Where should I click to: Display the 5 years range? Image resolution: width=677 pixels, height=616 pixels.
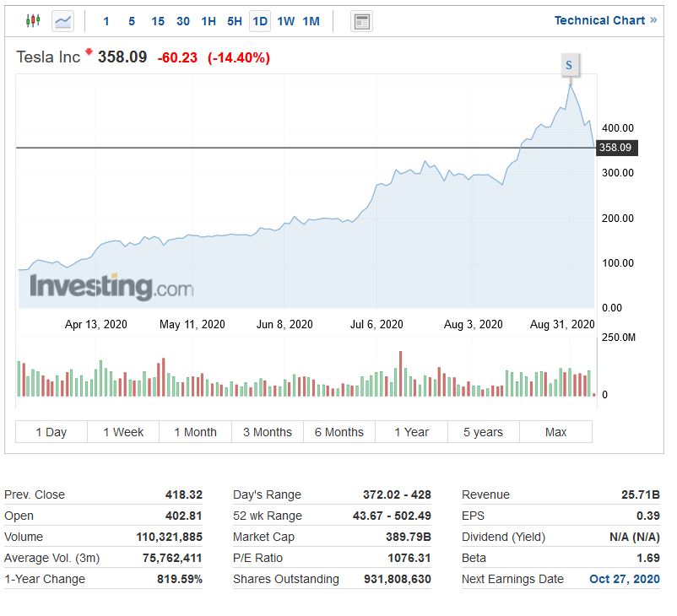(484, 432)
